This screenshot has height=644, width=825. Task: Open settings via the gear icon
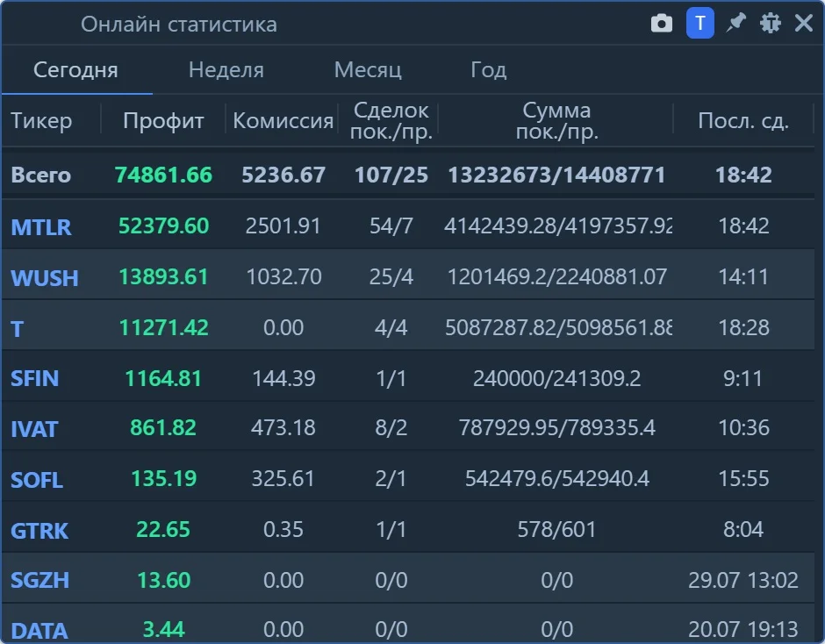(x=771, y=24)
